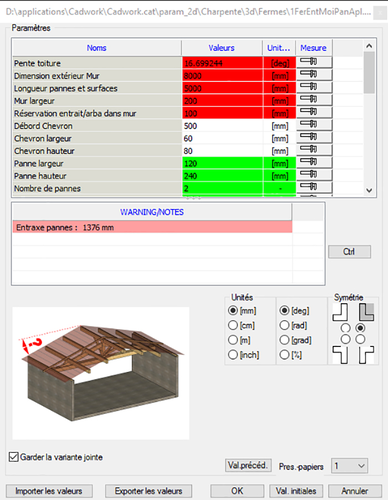Click the Valeurs column header

(x=222, y=48)
